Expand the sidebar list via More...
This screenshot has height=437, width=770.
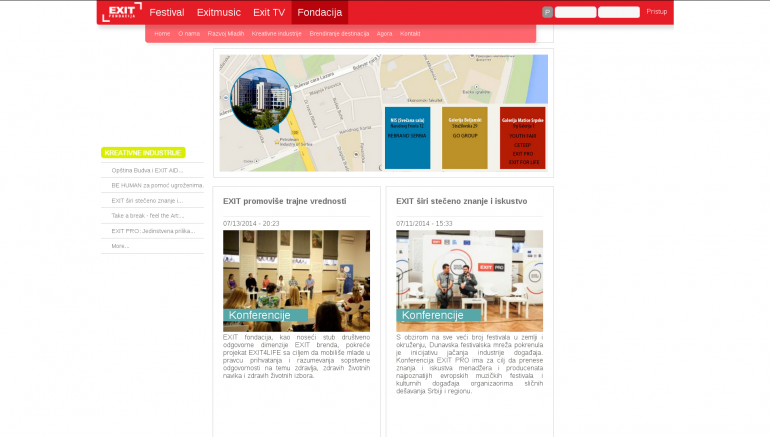pos(120,246)
